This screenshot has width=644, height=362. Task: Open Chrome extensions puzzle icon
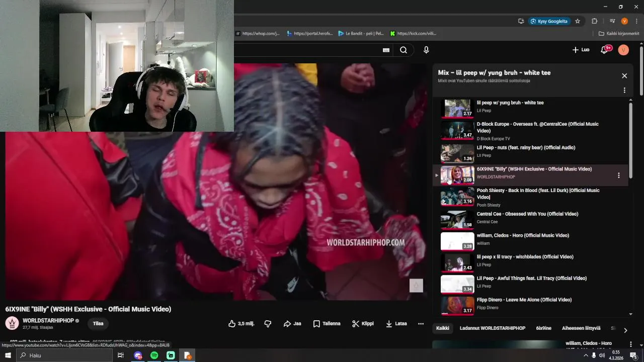[x=594, y=21]
